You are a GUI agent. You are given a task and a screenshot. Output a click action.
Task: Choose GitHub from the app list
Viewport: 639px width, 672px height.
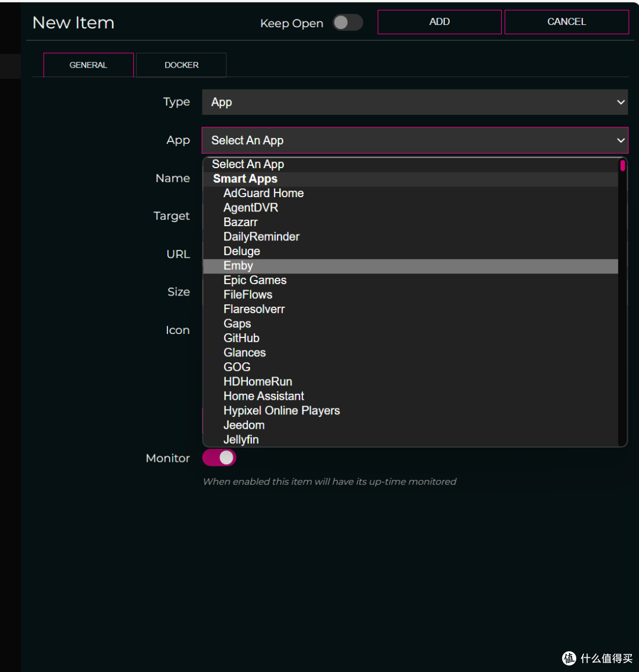(x=241, y=338)
